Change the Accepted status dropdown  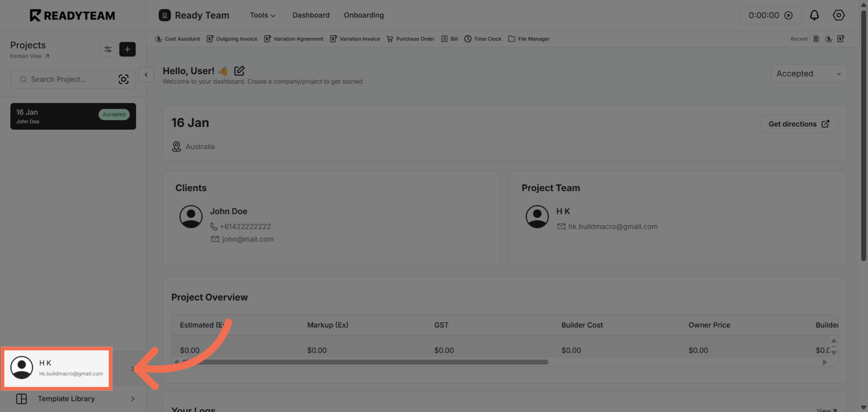pos(809,73)
